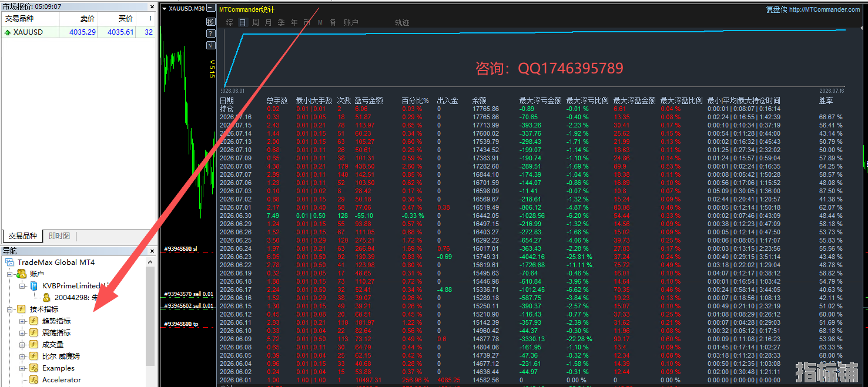This screenshot has width=868, height=387.
Task: Click the 趋势指标 indicator icon
Action: coord(34,321)
